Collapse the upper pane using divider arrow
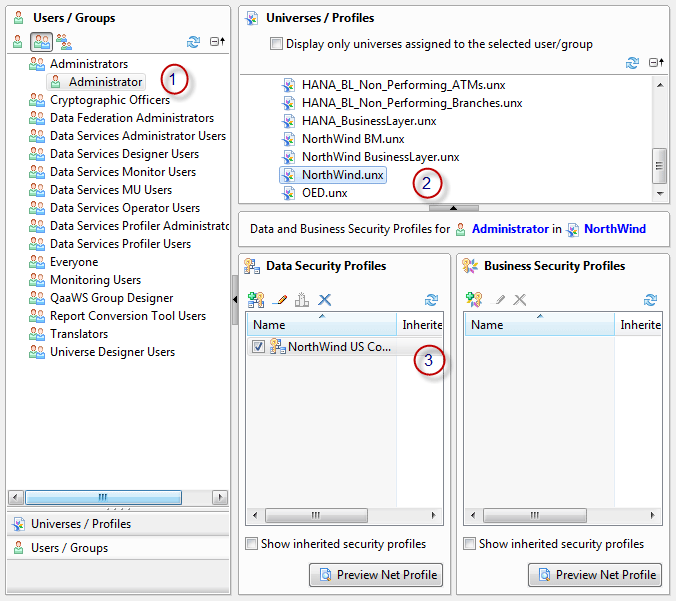Screen dimensions: 676x601 pyautogui.click(x=452, y=207)
